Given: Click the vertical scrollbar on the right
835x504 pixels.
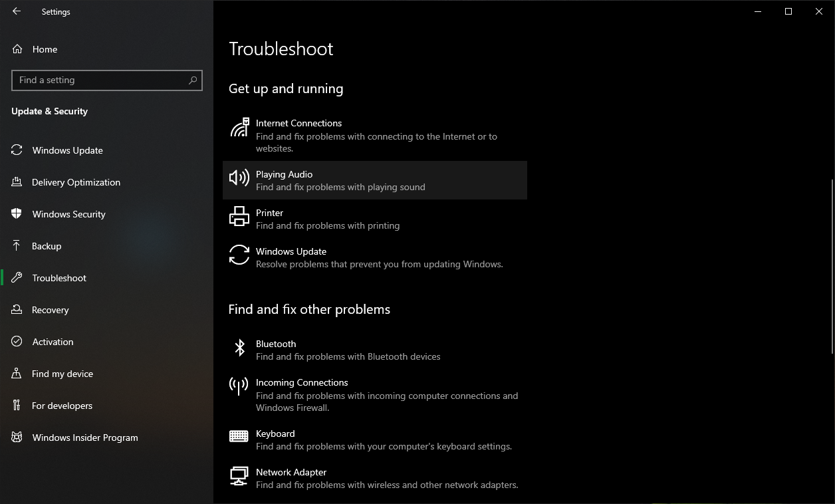Looking at the screenshot, I should click(x=831, y=266).
